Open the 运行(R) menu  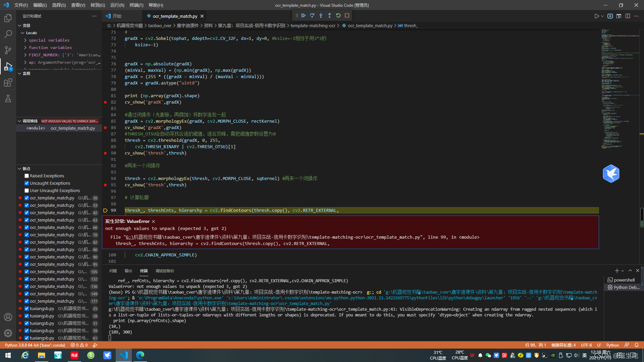(117, 5)
